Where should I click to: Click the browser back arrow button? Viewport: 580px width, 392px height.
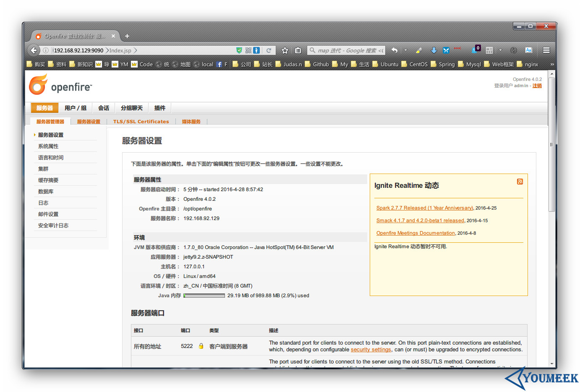pyautogui.click(x=34, y=50)
